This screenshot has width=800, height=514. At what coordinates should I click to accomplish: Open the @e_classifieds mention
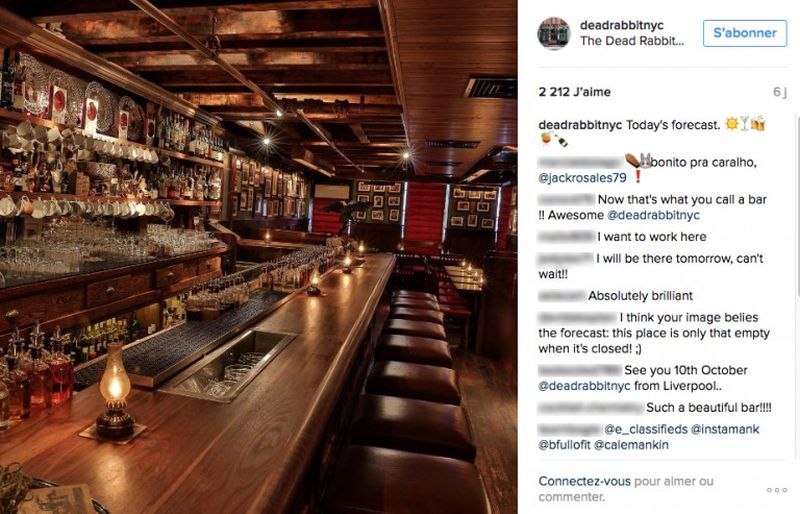click(640, 429)
